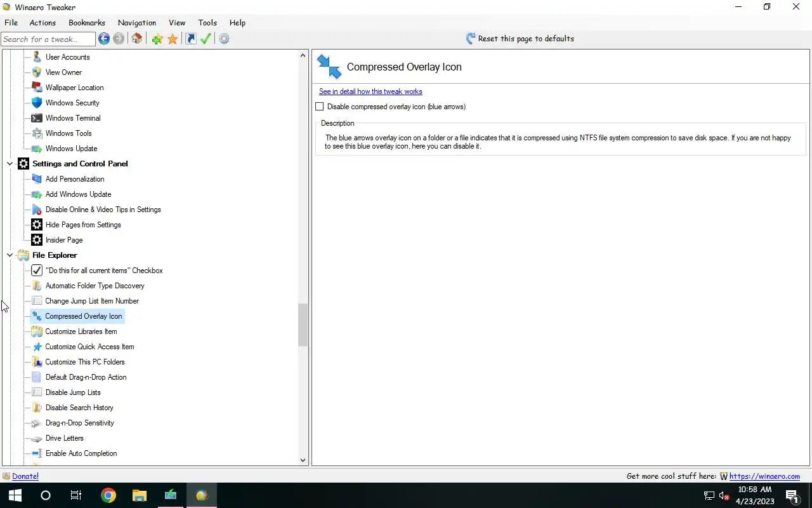The width and height of the screenshot is (812, 508).
Task: Click the Task View taskbar button
Action: point(76,495)
